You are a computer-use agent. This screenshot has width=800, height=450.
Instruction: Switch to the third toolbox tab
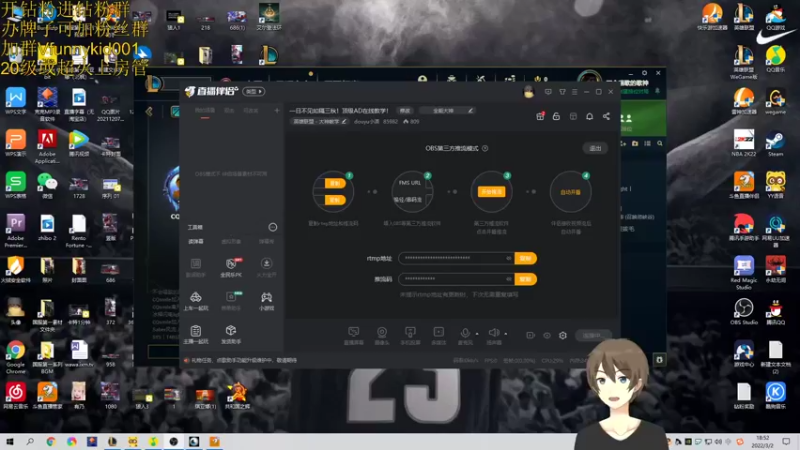tap(266, 241)
